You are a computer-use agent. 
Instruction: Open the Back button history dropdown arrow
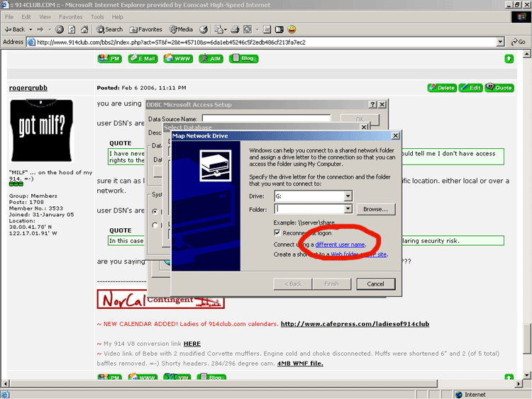pyautogui.click(x=31, y=30)
